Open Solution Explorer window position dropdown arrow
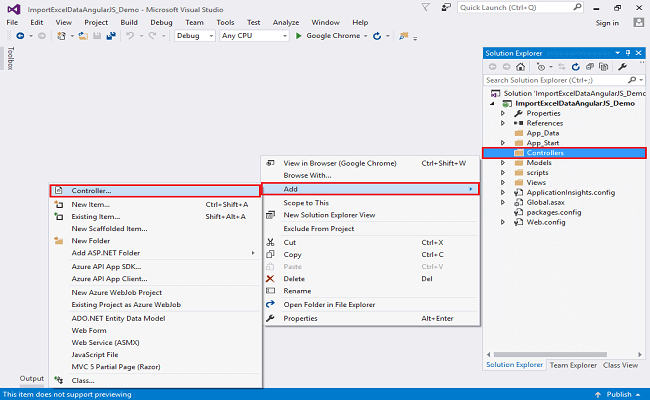The height and width of the screenshot is (400, 650). pyautogui.click(x=618, y=53)
